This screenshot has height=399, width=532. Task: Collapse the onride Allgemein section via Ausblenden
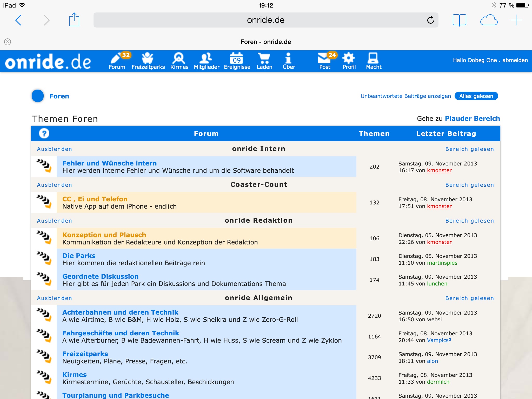(54, 298)
